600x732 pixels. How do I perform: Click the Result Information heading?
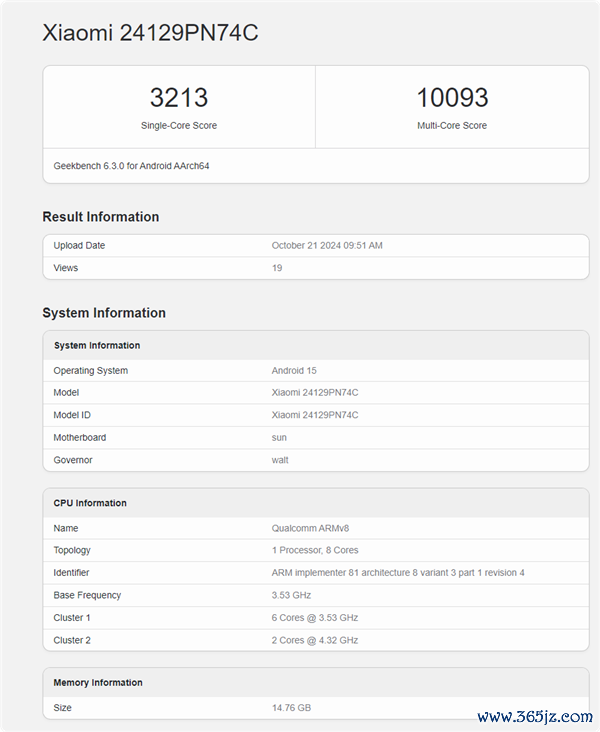tap(101, 217)
